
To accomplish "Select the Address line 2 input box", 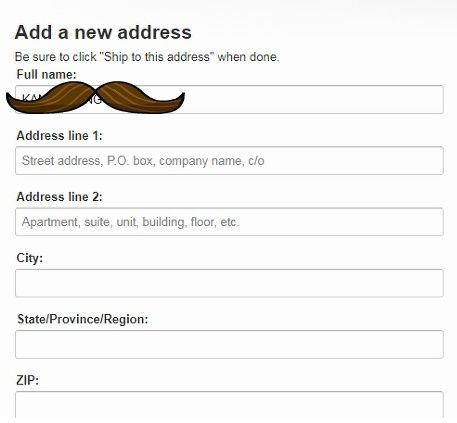I will coord(229,222).
